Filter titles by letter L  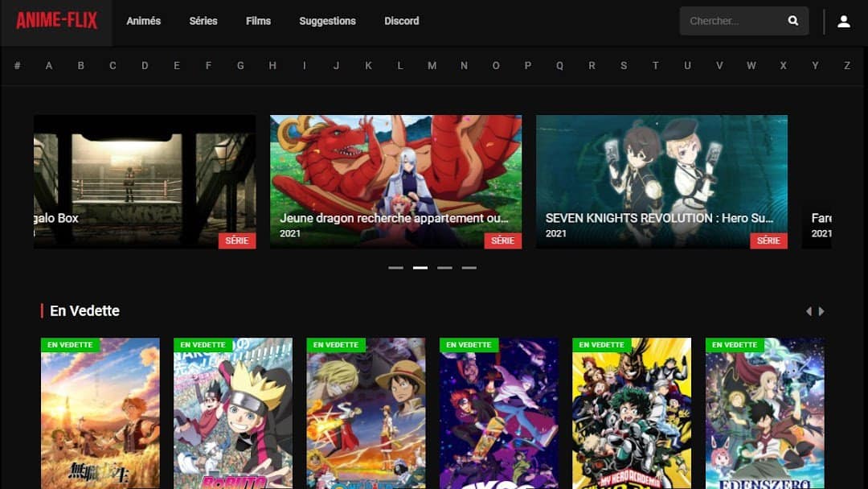point(399,65)
